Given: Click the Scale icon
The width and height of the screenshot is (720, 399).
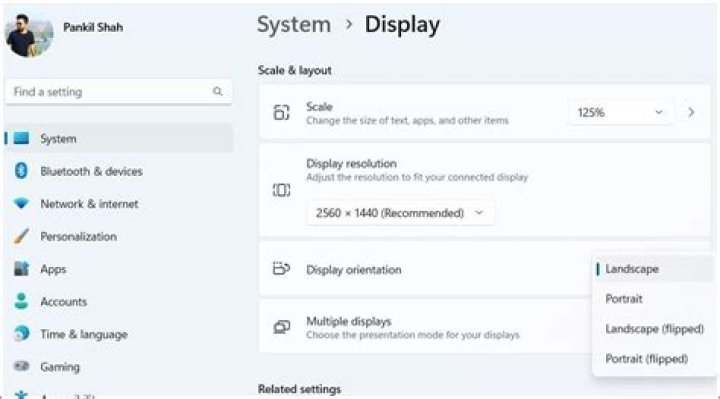Looking at the screenshot, I should pyautogui.click(x=281, y=112).
